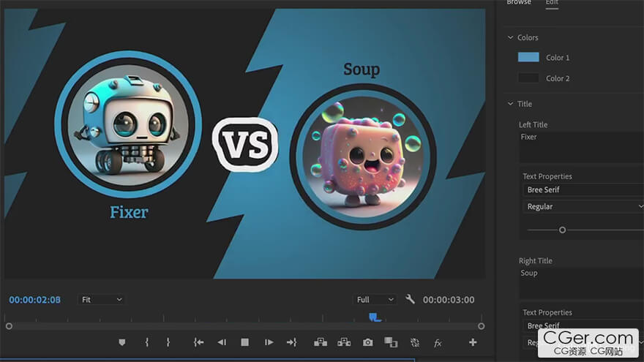This screenshot has width=644, height=362.
Task: Click the robot character image
Action: pos(128,124)
